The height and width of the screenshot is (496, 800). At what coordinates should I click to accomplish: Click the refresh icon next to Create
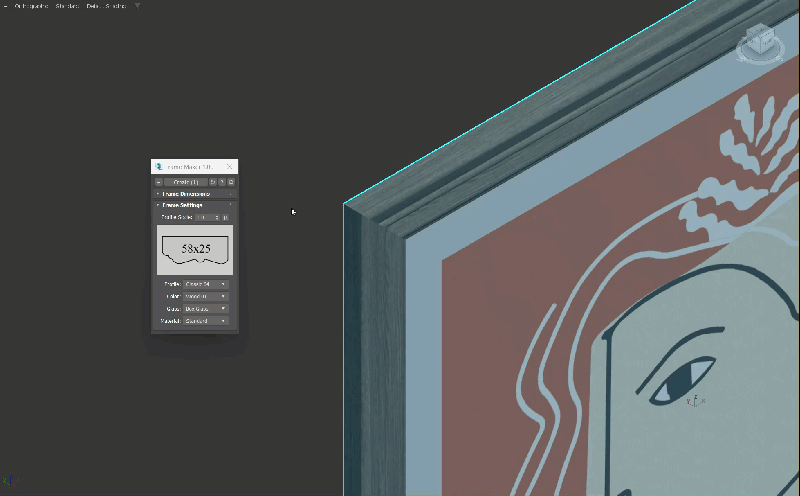(213, 182)
